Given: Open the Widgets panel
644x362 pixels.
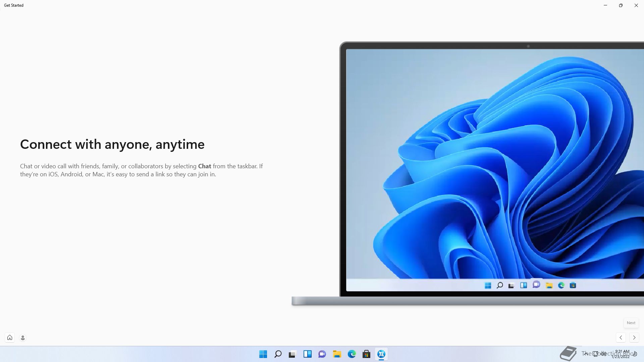Looking at the screenshot, I should pos(308,354).
